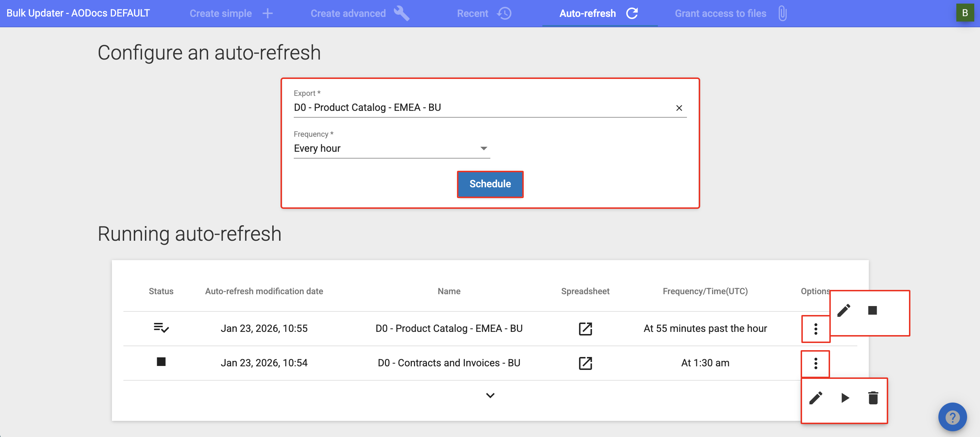Click the Name column header
This screenshot has width=980, height=437.
(x=449, y=291)
